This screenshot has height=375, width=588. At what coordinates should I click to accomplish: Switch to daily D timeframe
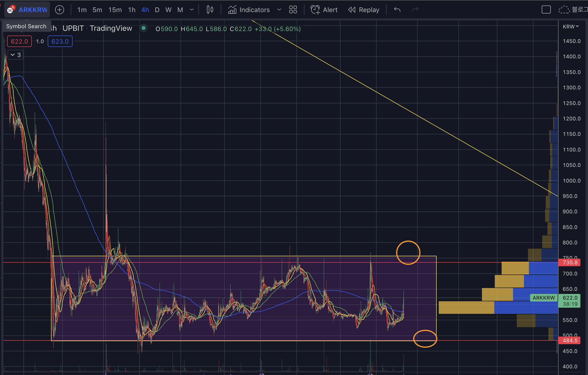pos(157,10)
